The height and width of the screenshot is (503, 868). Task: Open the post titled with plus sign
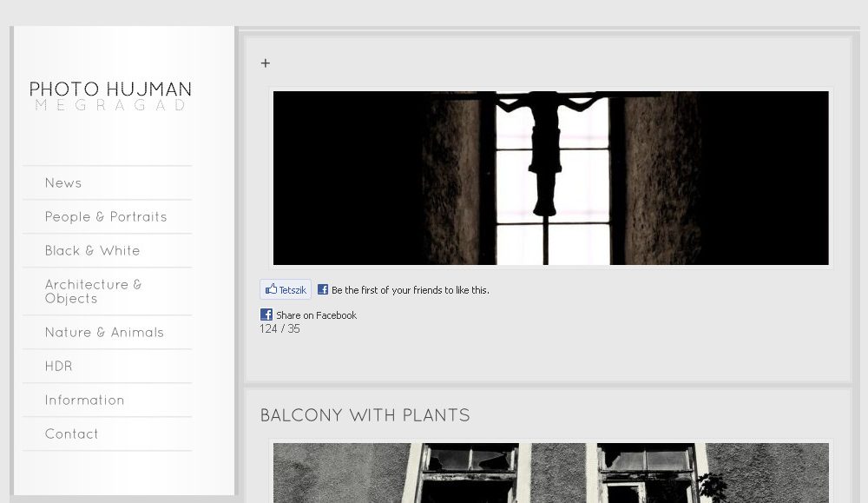coord(266,63)
